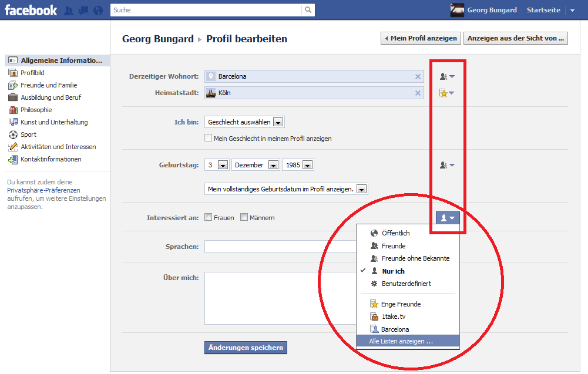Open the Geschlecht auswählen dropdown
This screenshot has height=374, width=588.
(x=244, y=122)
